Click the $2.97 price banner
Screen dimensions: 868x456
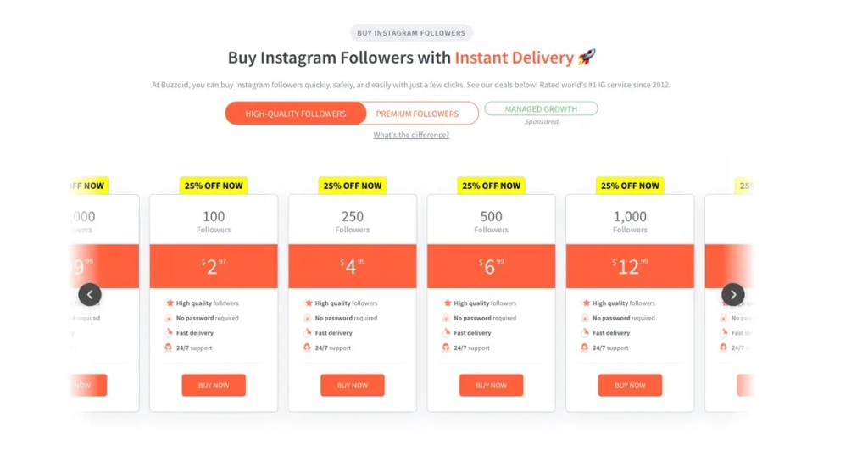tap(214, 266)
